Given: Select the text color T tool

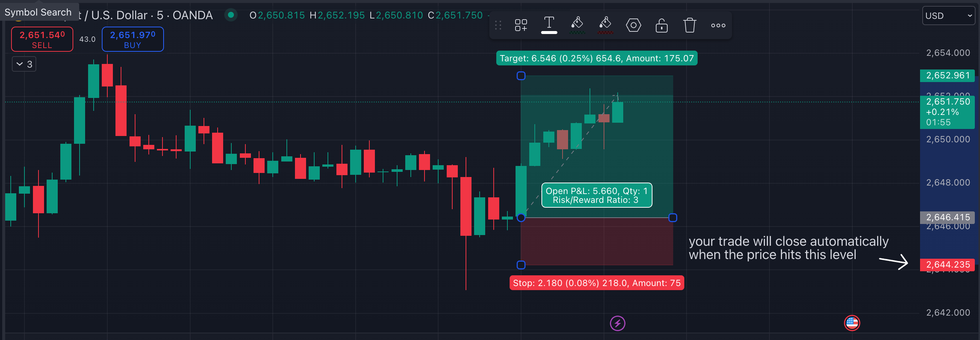Looking at the screenshot, I should (549, 25).
